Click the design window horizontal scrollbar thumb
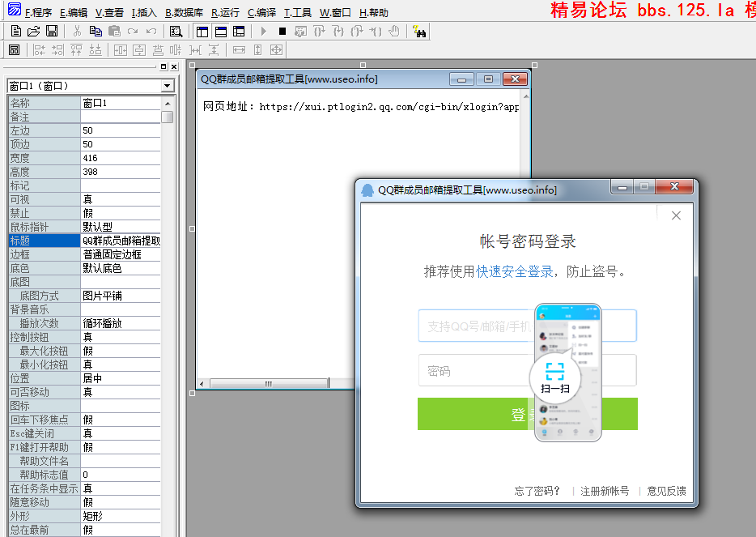 coord(269,384)
